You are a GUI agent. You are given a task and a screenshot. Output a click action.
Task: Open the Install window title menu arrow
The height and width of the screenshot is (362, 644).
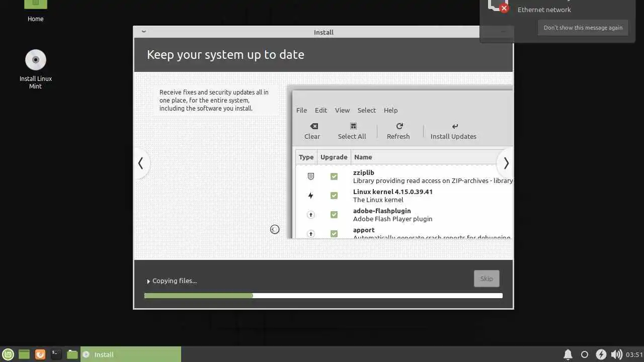tap(143, 32)
